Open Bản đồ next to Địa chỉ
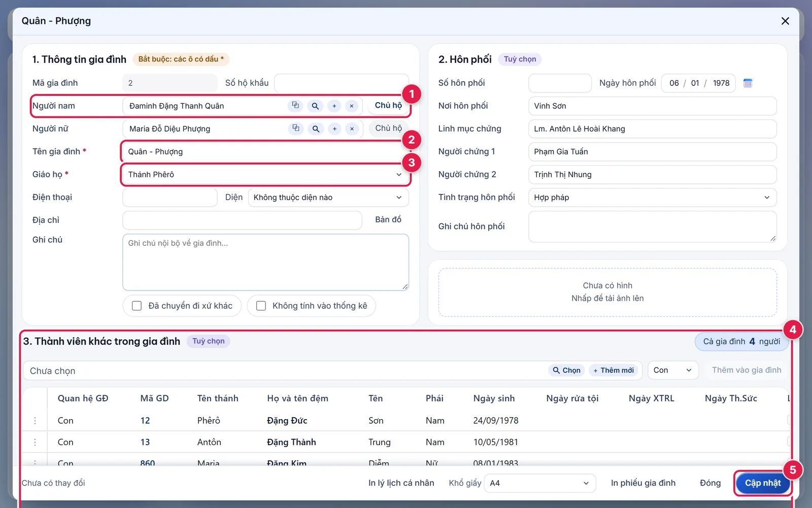Image resolution: width=812 pixels, height=508 pixels. coord(388,219)
